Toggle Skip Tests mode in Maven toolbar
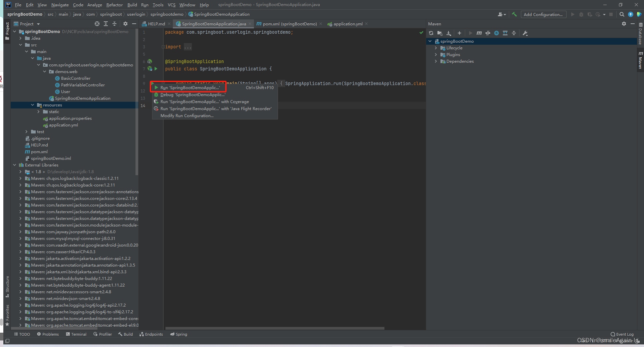The height and width of the screenshot is (347, 644). [497, 33]
